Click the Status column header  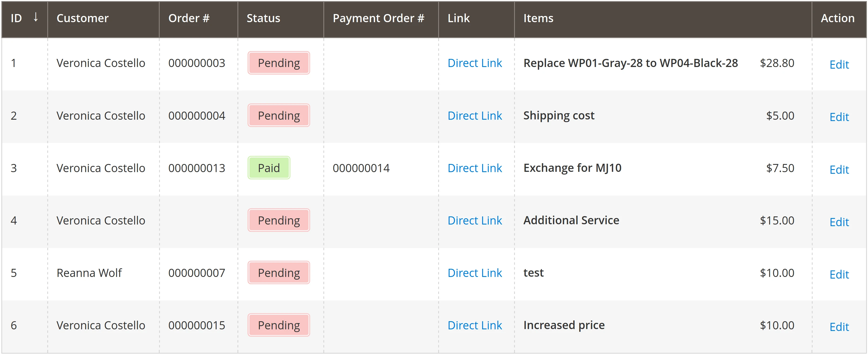(x=263, y=19)
